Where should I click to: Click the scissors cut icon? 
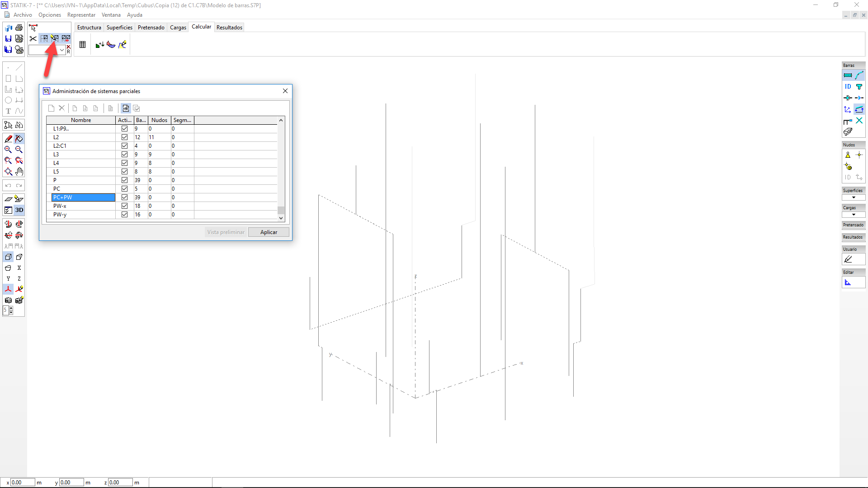click(x=33, y=38)
